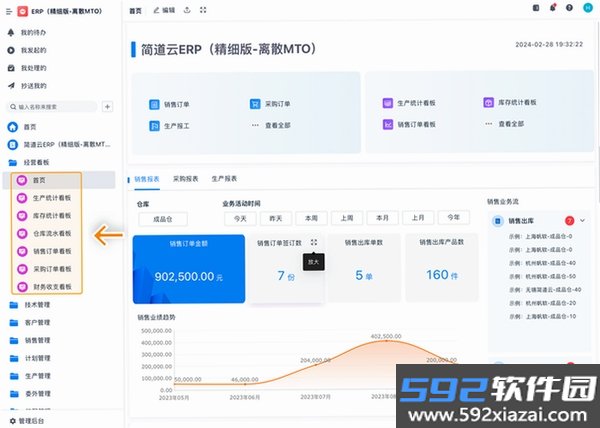
Task: Open the user avatar H
Action: pos(588,7)
